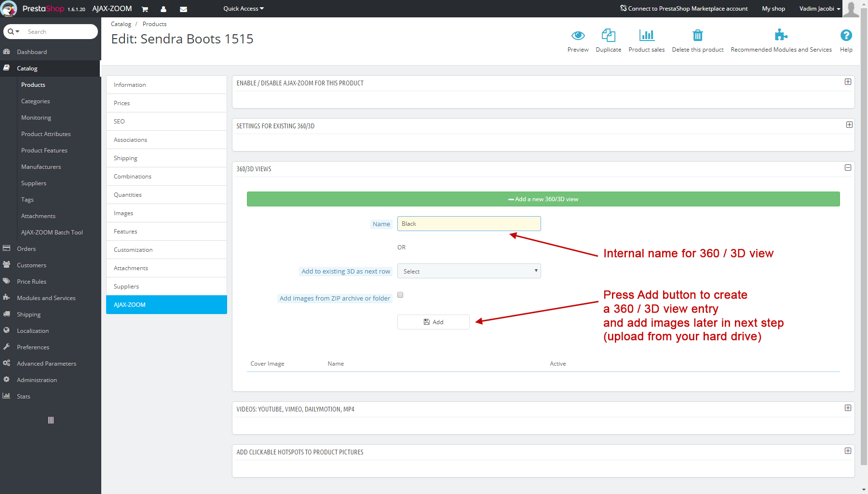Image resolution: width=868 pixels, height=494 pixels.
Task: Open the Quick Access dropdown
Action: 244,9
